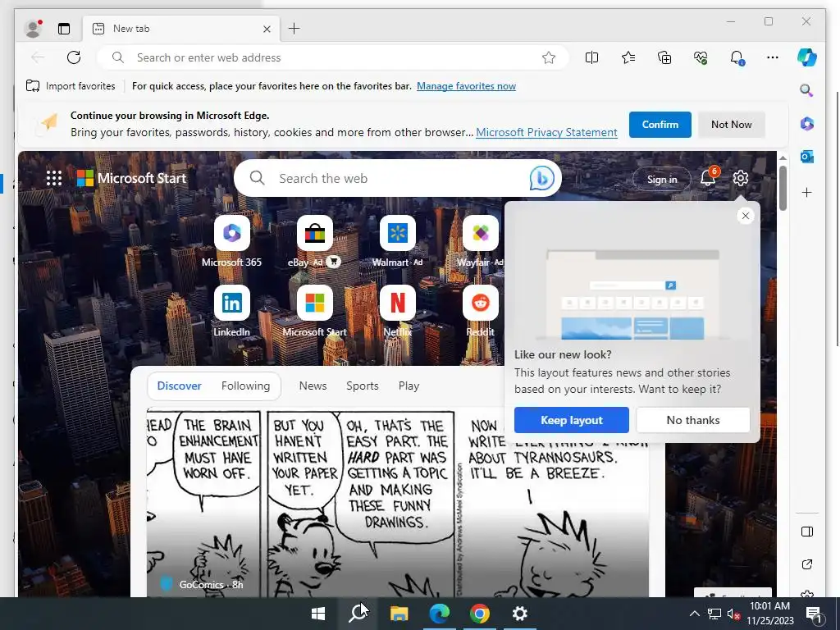
Task: Click the Microsoft Start logo
Action: (x=131, y=178)
